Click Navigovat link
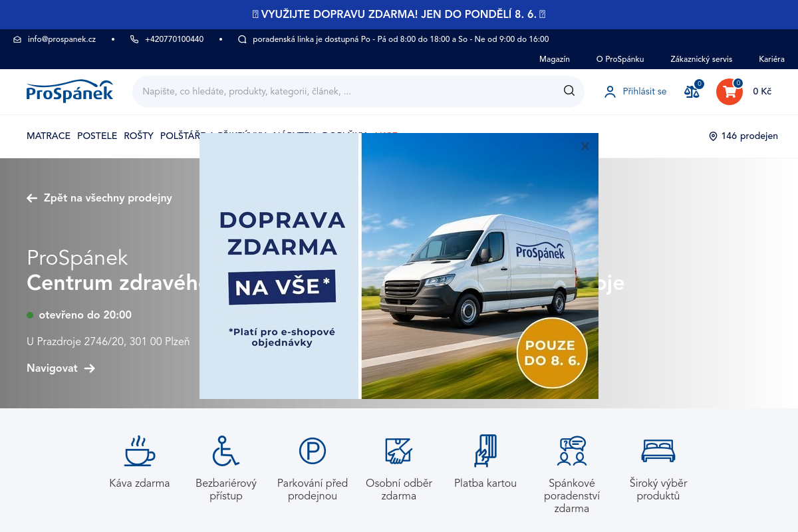798x532 pixels. [x=52, y=368]
